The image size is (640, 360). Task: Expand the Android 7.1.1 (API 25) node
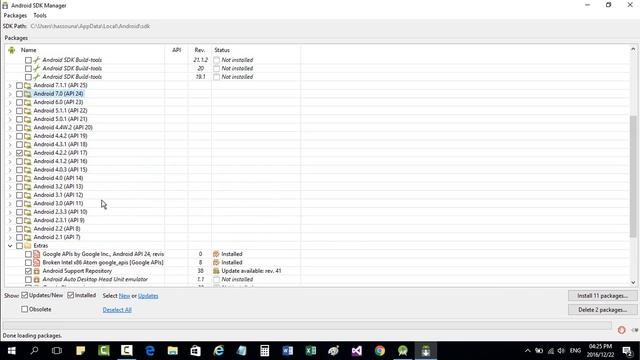tap(10, 85)
